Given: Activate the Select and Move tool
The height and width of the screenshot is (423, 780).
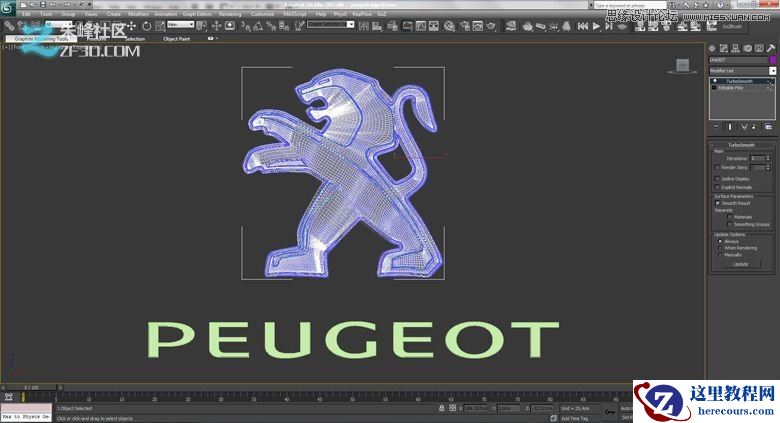Looking at the screenshot, I should click(x=131, y=25).
